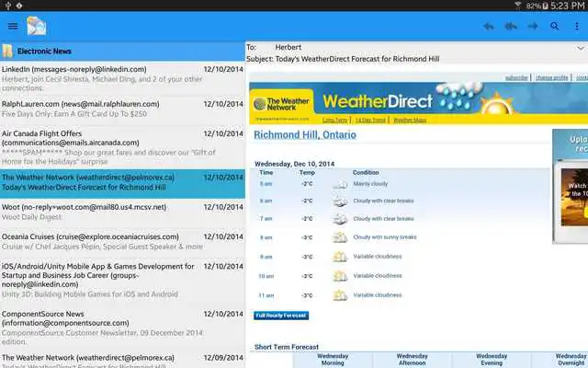The height and width of the screenshot is (368, 588).
Task: Click the Electronic News folder icon
Action: point(7,52)
